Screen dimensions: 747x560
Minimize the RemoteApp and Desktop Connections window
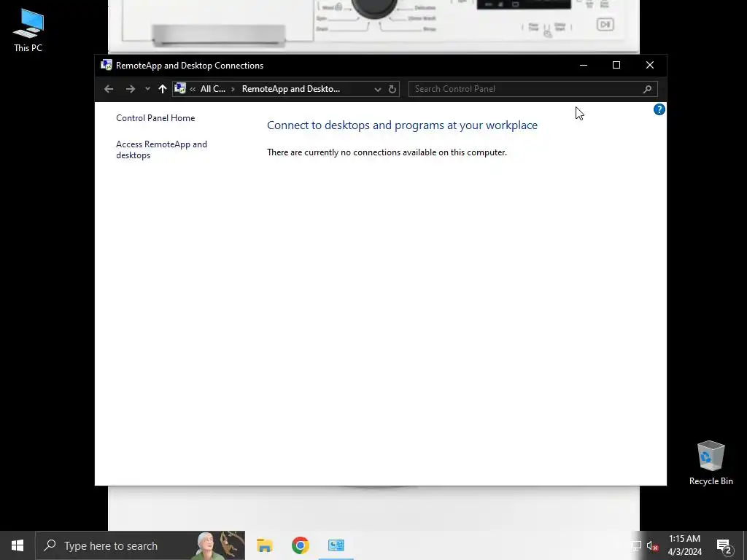pyautogui.click(x=583, y=65)
